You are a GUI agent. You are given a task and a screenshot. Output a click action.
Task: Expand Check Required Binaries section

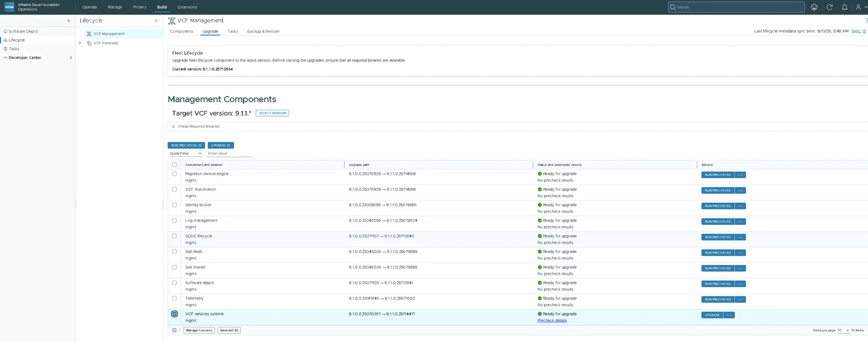pyautogui.click(x=173, y=126)
